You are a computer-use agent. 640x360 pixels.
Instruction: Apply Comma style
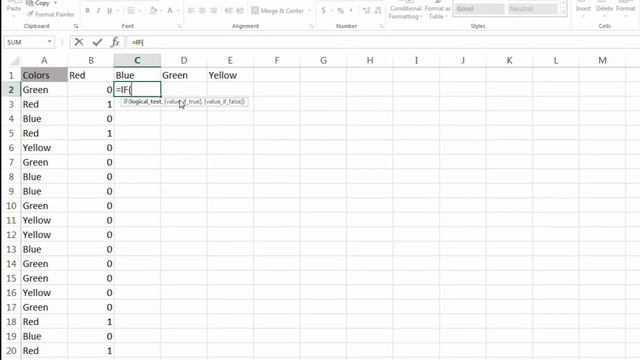pos(351,11)
